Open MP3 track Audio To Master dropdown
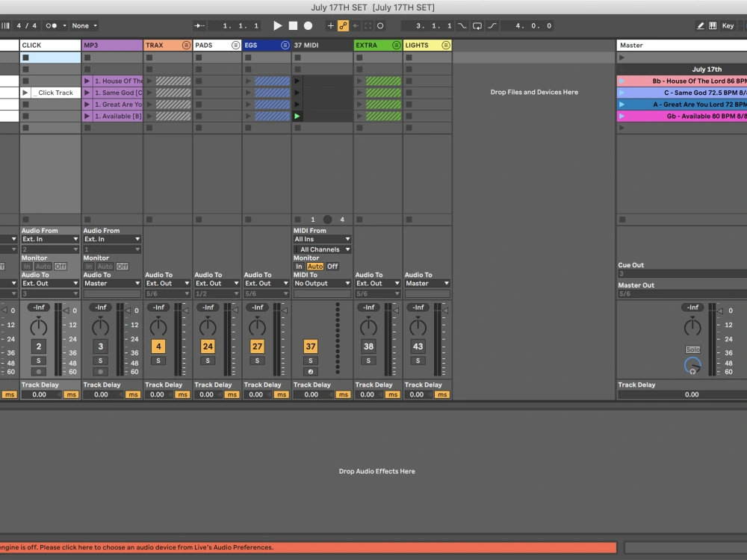Image resolution: width=747 pixels, height=560 pixels. coord(112,283)
